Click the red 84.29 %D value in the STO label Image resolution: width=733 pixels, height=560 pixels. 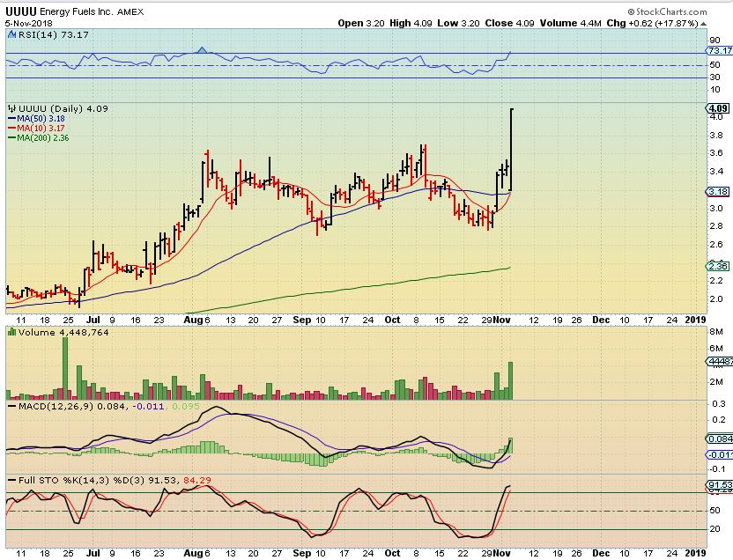click(196, 480)
